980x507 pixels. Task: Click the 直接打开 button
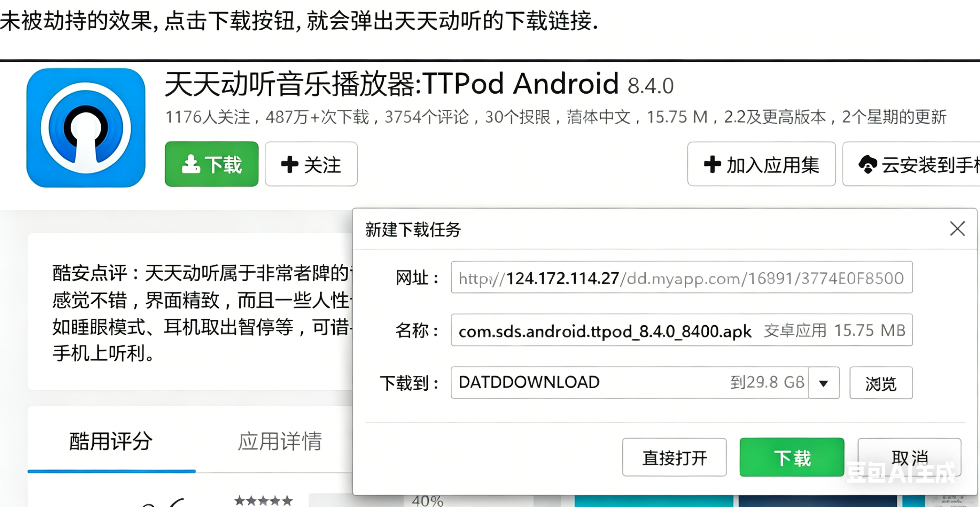(x=674, y=457)
